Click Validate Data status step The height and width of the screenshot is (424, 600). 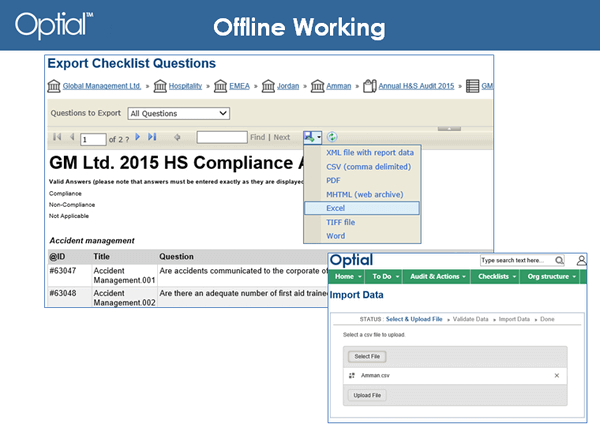click(470, 319)
